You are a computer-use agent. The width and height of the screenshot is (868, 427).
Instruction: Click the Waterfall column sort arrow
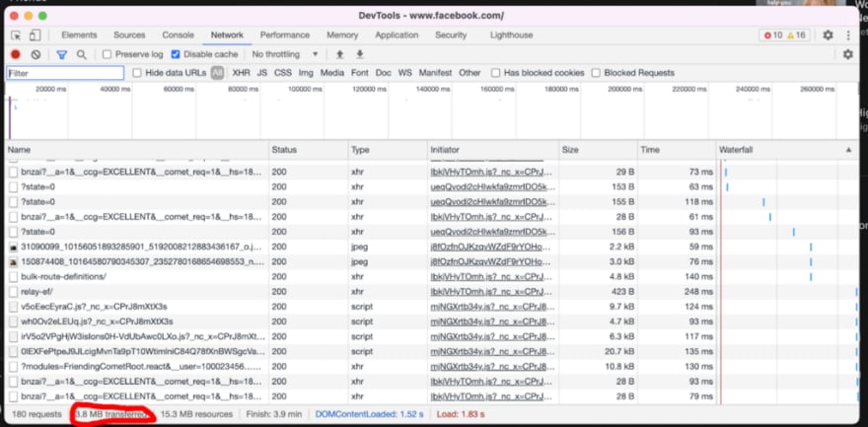(848, 149)
